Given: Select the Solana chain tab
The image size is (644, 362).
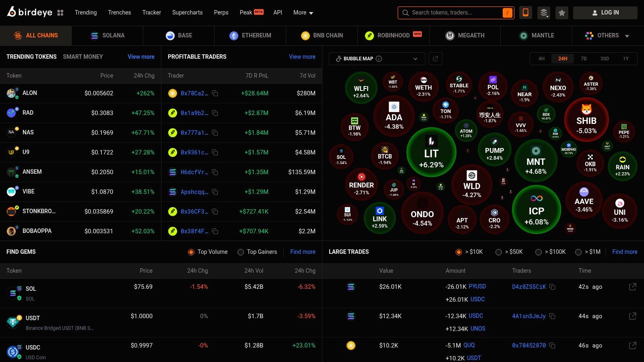Looking at the screenshot, I should click(107, 36).
